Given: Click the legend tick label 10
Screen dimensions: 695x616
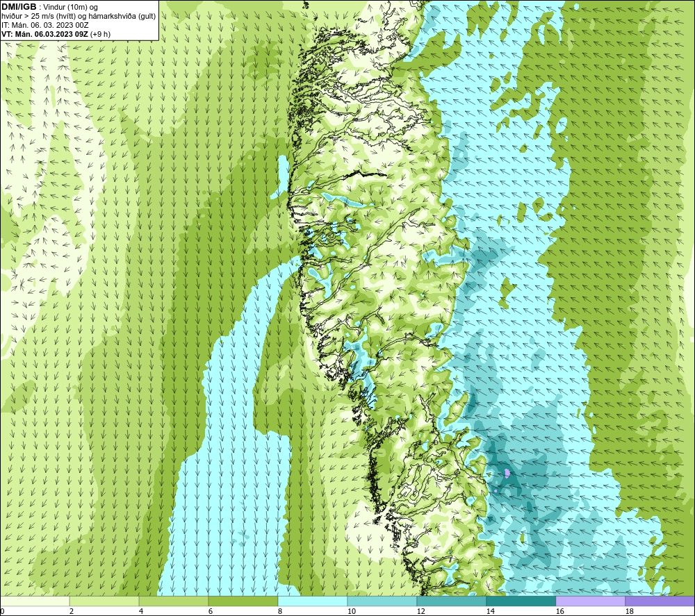Looking at the screenshot, I should point(351,612).
